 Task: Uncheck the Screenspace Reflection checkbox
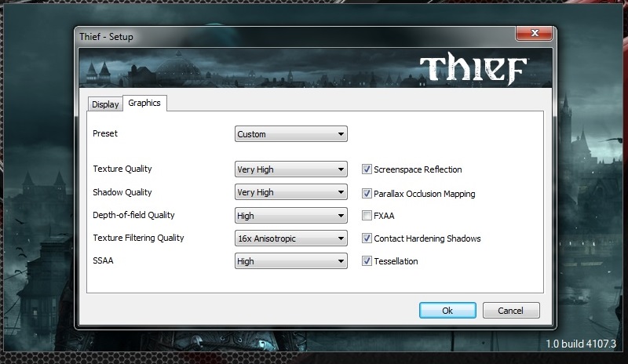pyautogui.click(x=367, y=169)
